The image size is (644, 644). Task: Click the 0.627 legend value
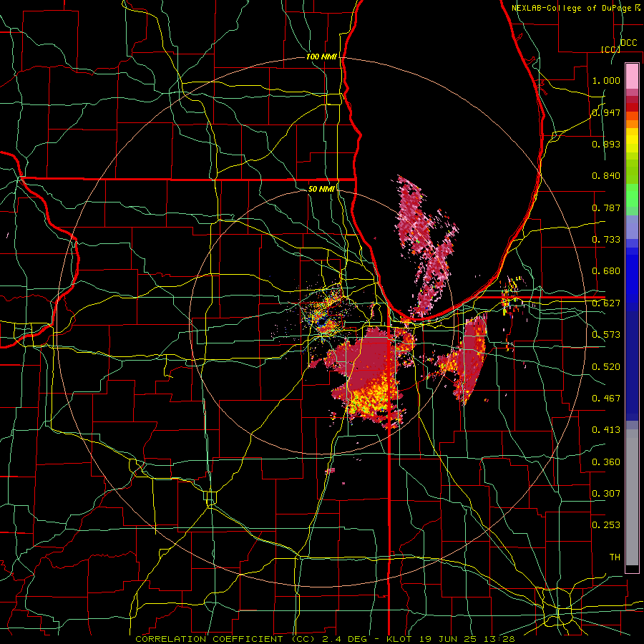click(x=606, y=303)
